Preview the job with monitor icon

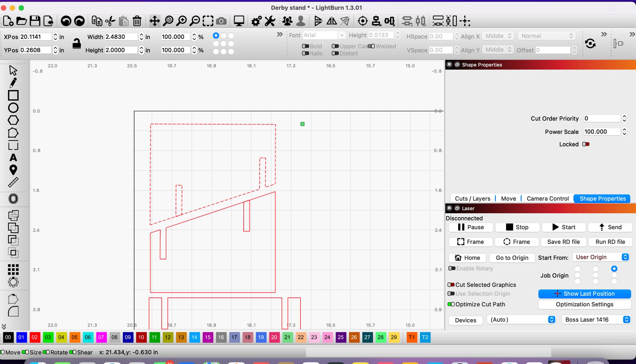pyautogui.click(x=239, y=21)
